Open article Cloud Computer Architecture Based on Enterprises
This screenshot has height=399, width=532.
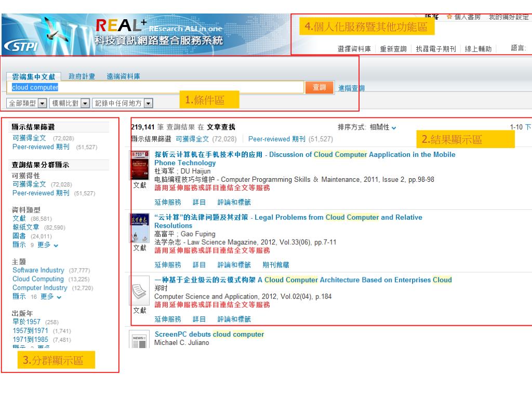pos(303,280)
